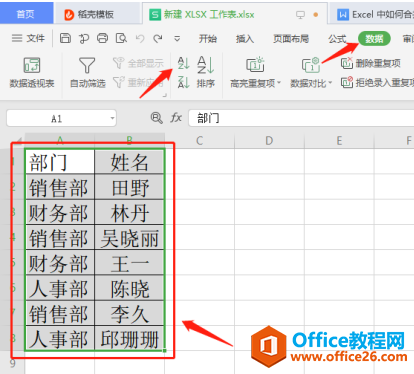The height and width of the screenshot is (374, 414).
Task: Click cell 王一
Action: [x=129, y=263]
